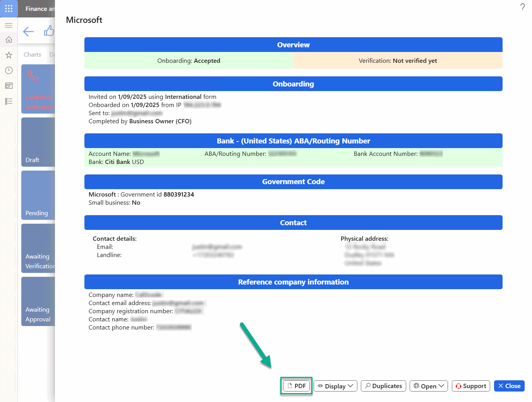Click the Support button

coord(471,386)
